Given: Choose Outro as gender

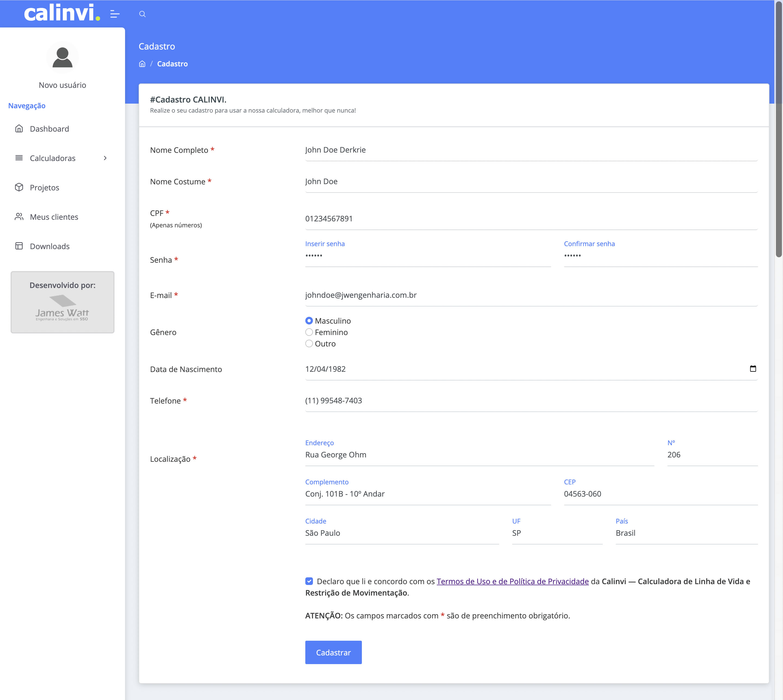Looking at the screenshot, I should coord(309,344).
